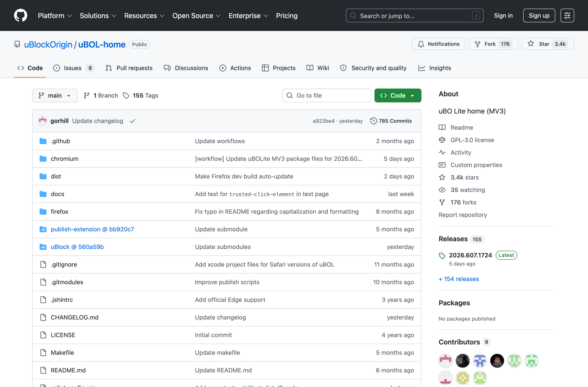Click the .gitignore file icon
Screen dimensions: 588x387
tap(43, 264)
